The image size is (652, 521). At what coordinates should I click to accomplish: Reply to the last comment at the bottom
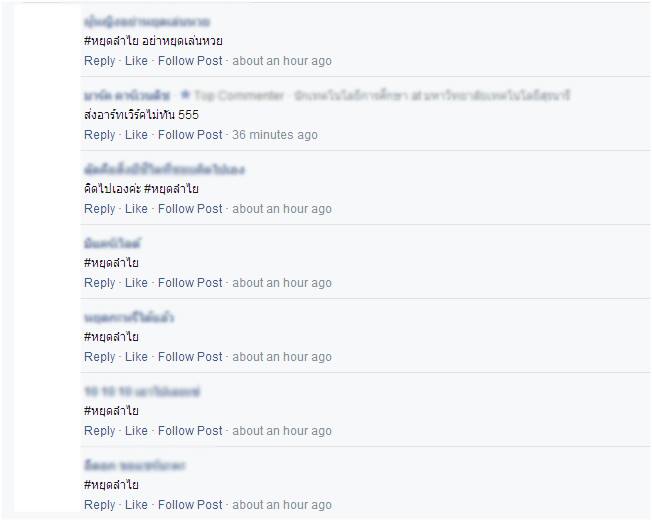pyautogui.click(x=99, y=505)
